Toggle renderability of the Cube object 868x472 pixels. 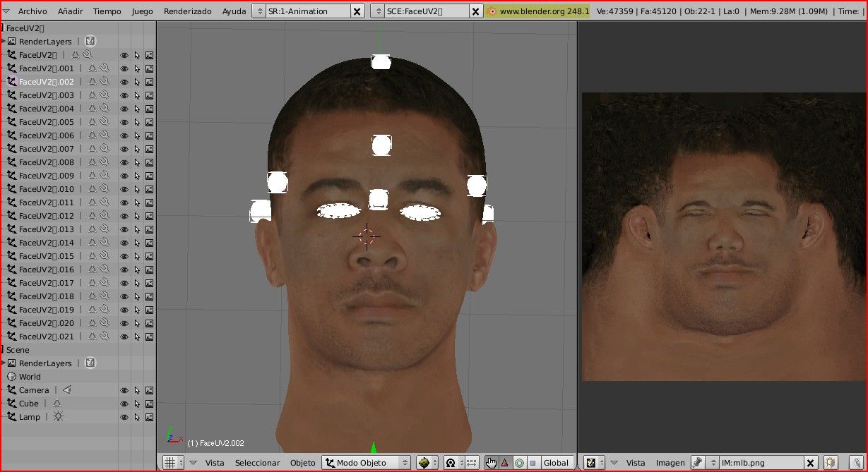click(149, 404)
